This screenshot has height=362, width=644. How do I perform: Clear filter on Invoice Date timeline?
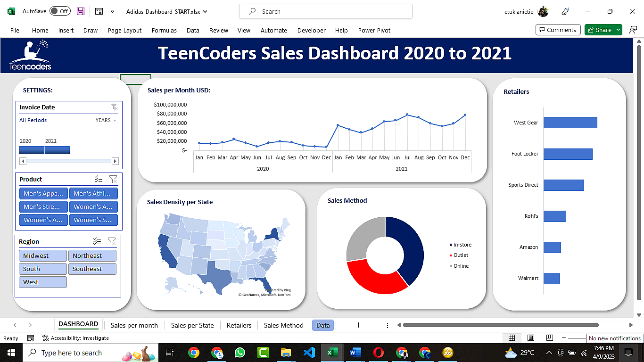114,107
